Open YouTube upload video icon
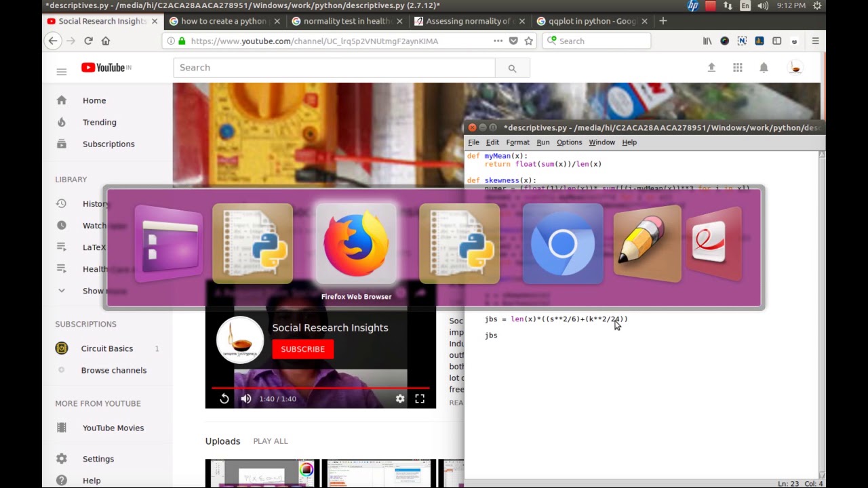 pos(711,68)
